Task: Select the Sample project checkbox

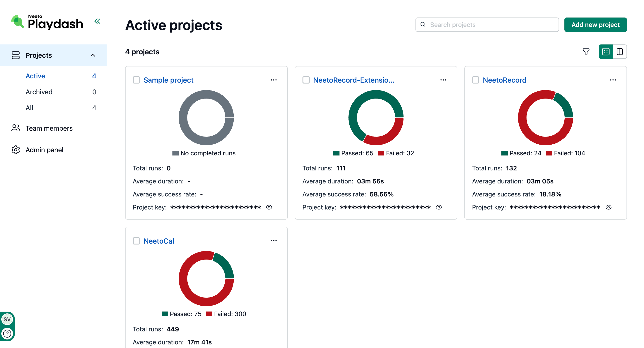Action: tap(136, 80)
